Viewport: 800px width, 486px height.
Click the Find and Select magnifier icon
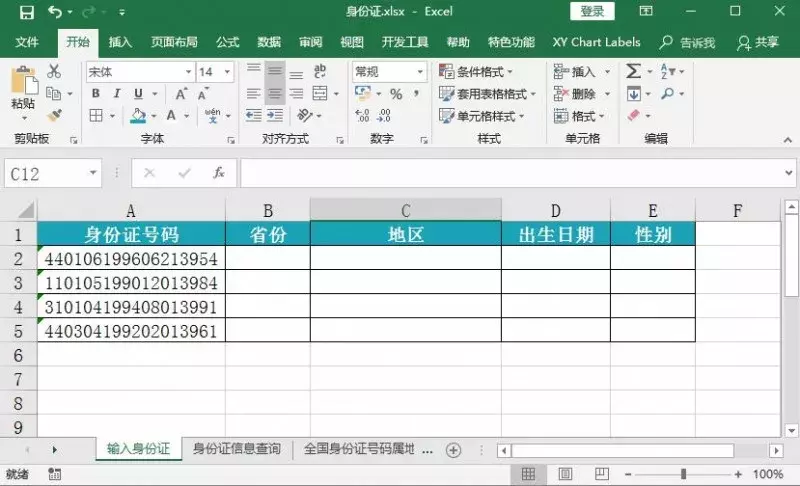(667, 93)
